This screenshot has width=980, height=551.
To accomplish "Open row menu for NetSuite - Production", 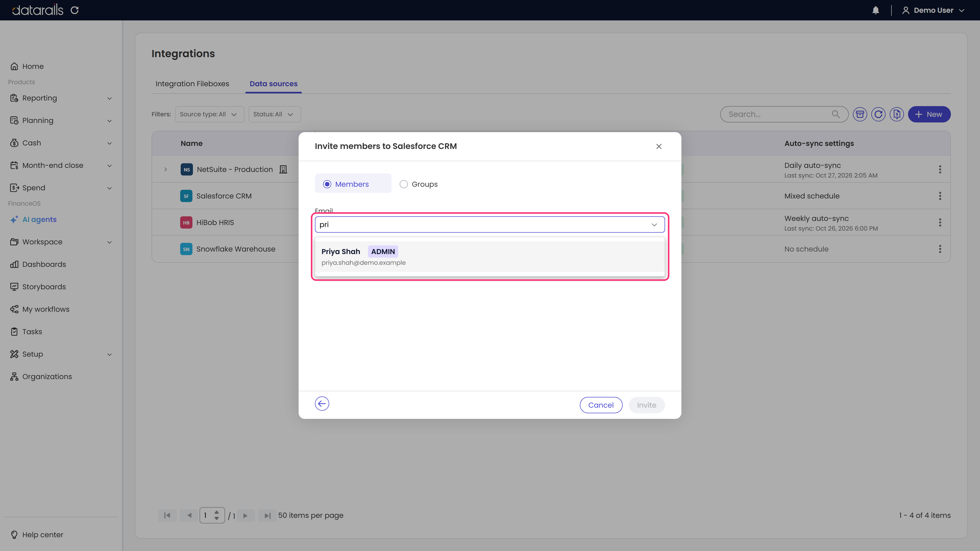I will (940, 169).
